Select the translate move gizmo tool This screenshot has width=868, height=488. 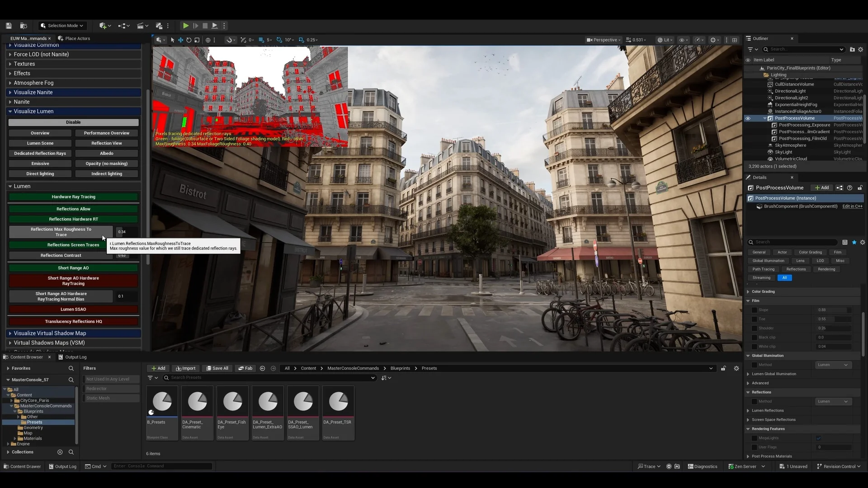180,40
